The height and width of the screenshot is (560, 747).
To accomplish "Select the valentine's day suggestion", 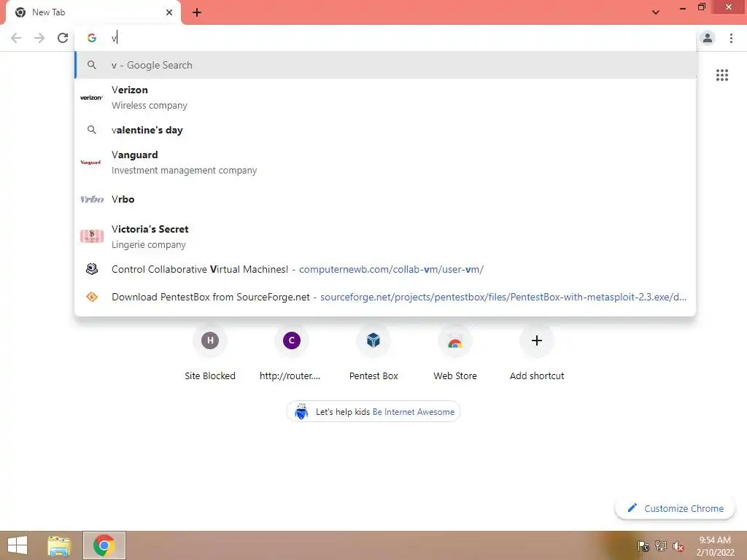I will tap(385, 130).
